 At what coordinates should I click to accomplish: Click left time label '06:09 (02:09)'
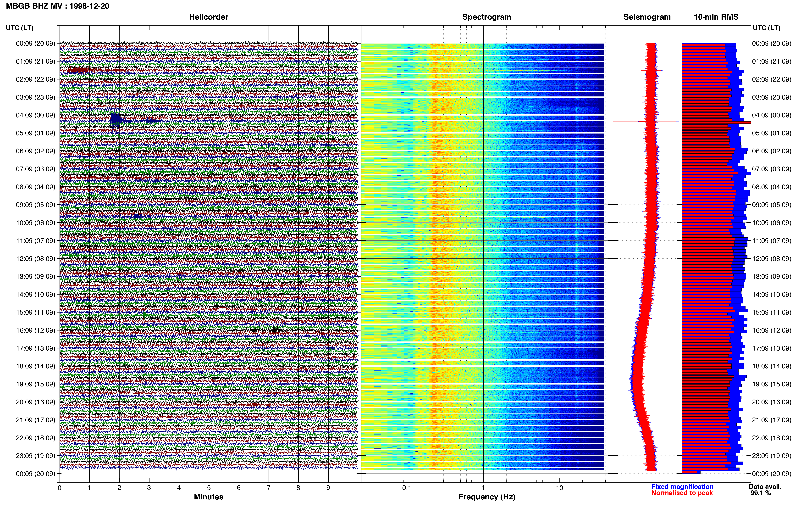(36, 151)
